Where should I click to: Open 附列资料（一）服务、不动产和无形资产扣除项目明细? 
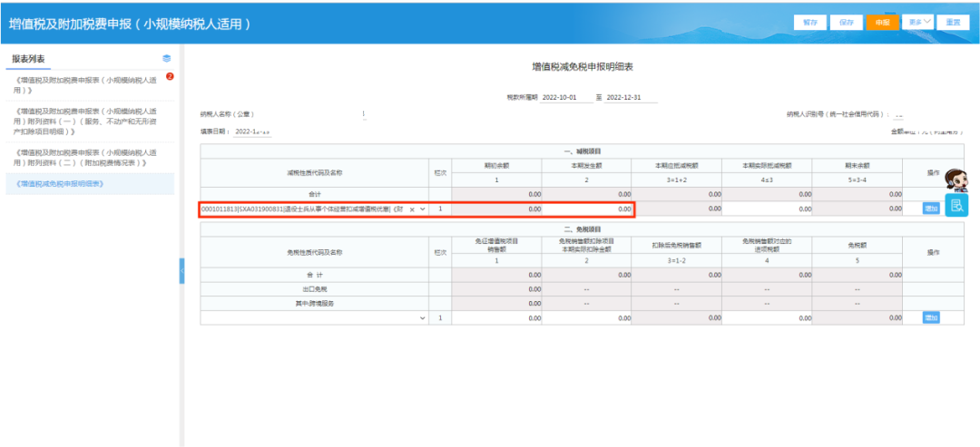(85, 121)
